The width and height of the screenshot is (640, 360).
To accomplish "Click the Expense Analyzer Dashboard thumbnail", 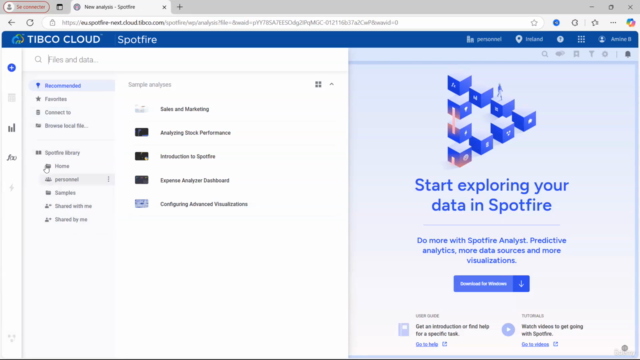I will point(141,180).
